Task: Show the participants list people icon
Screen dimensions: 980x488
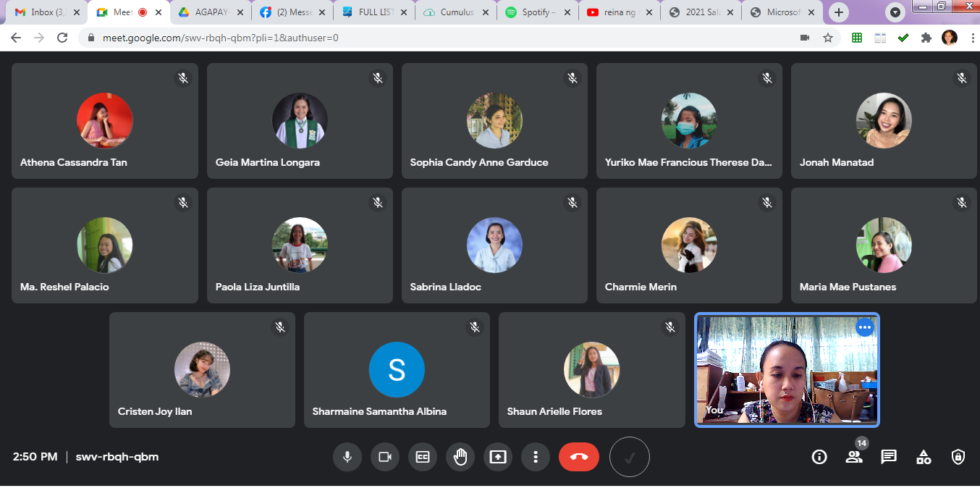Action: [x=854, y=457]
